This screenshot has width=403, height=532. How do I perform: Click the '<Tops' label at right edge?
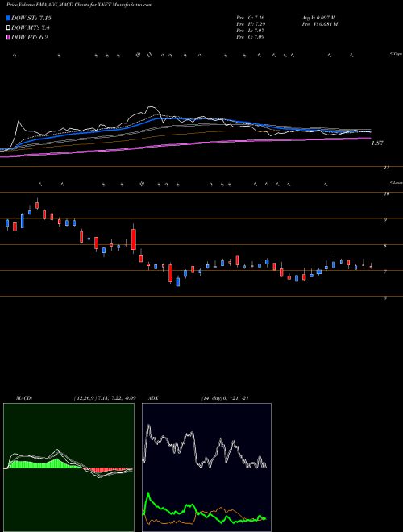[x=396, y=54]
